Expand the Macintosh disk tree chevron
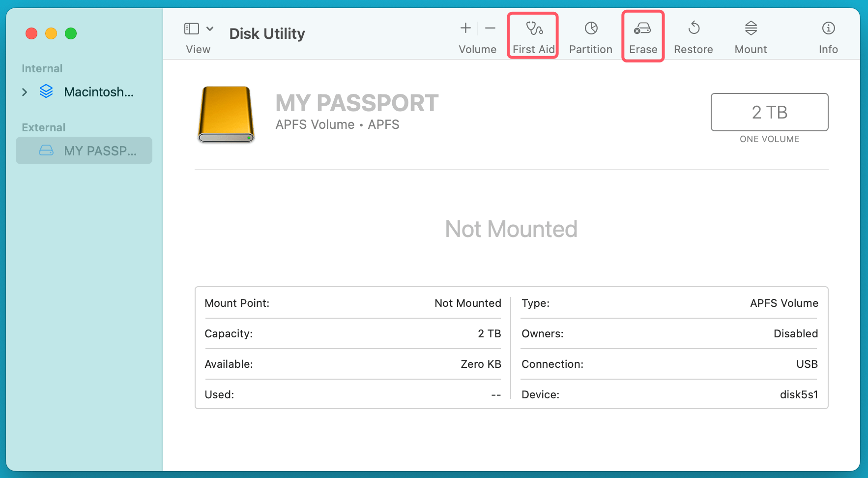This screenshot has height=478, width=868. (25, 92)
